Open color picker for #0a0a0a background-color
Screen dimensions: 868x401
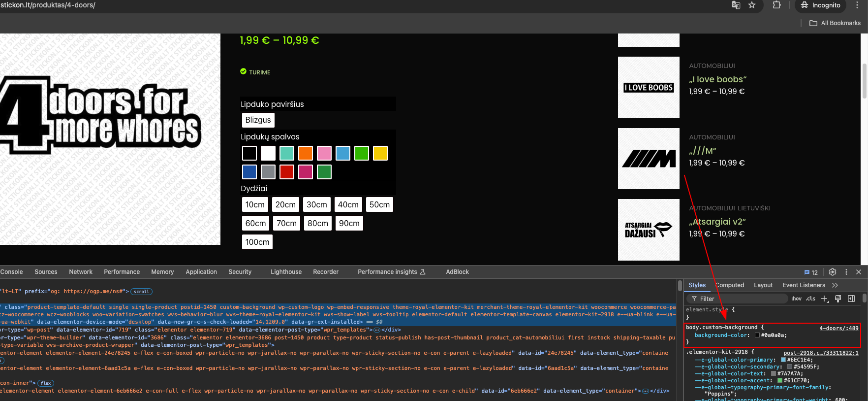click(757, 335)
